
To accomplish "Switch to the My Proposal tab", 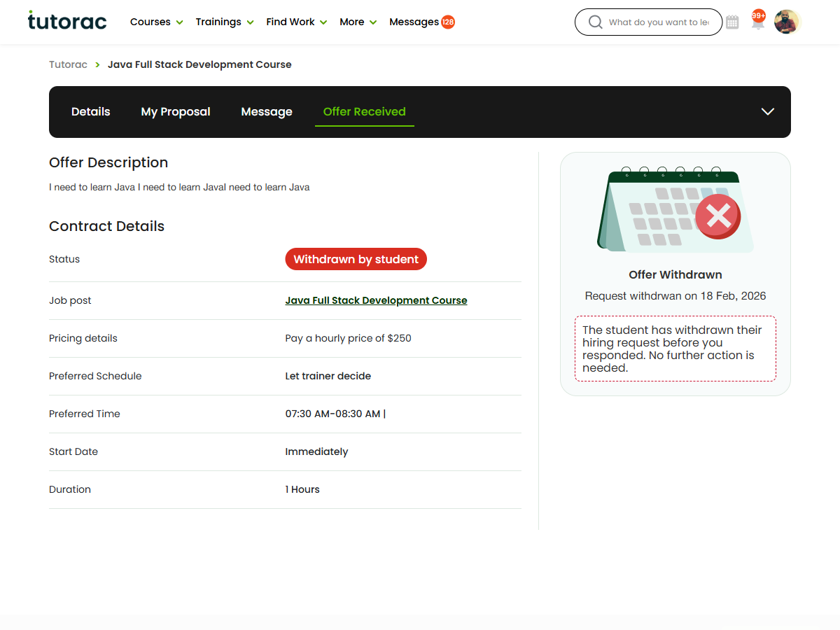I will [176, 112].
